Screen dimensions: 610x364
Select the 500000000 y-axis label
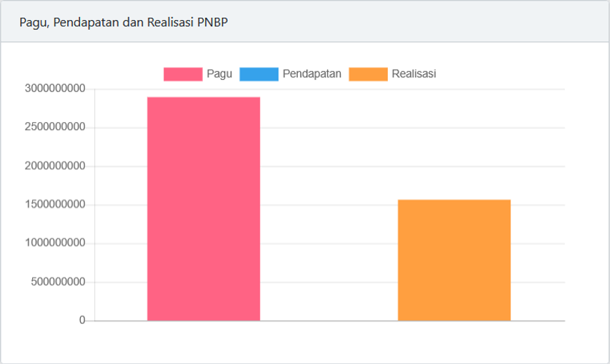tap(58, 282)
